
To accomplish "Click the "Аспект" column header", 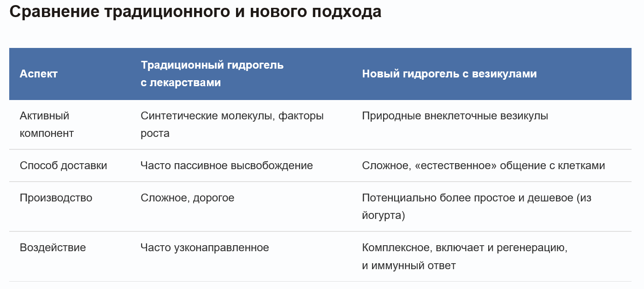I will [39, 74].
